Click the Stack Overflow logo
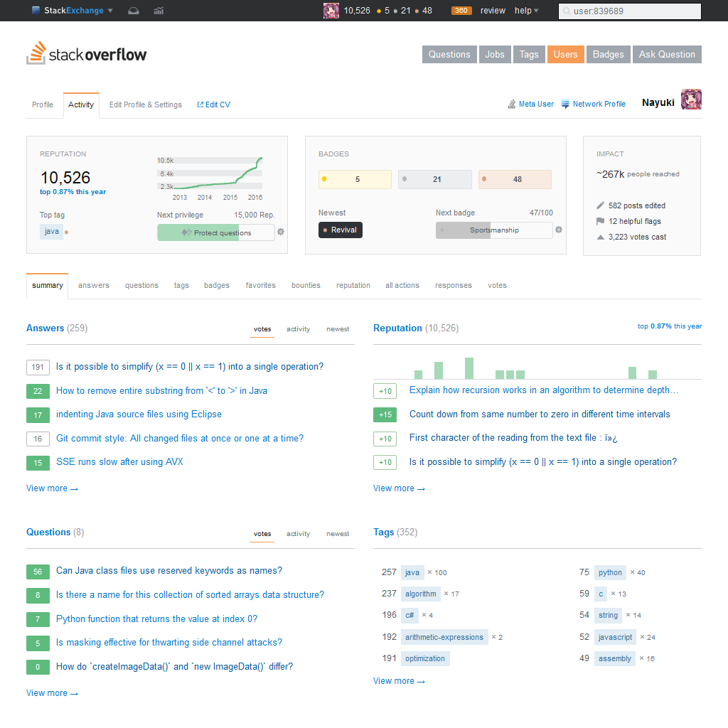This screenshot has width=728, height=728. 87,54
